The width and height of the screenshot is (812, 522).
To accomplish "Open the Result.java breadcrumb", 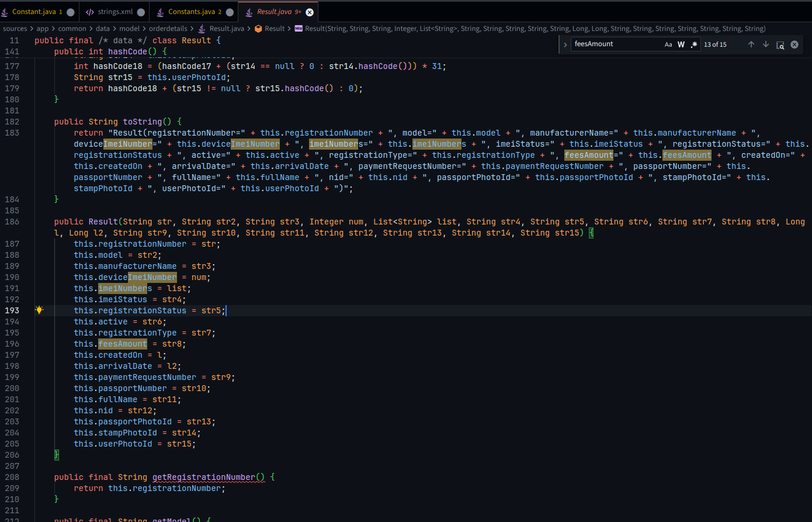I will pos(227,29).
